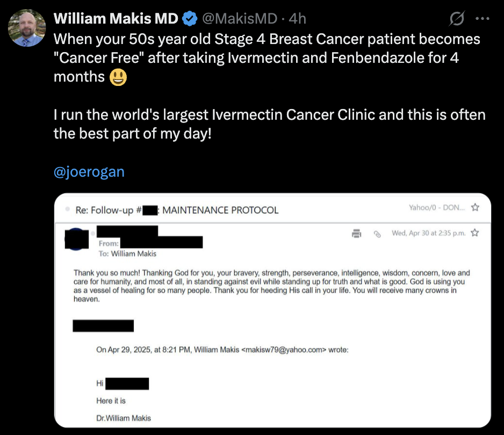Open the embedded email screenshot
This screenshot has height=435, width=504.
pos(269,311)
